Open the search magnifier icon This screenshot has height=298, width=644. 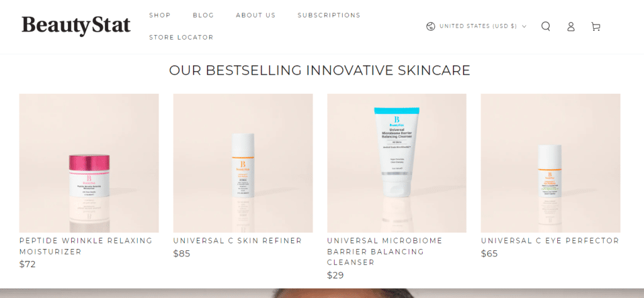click(x=545, y=26)
